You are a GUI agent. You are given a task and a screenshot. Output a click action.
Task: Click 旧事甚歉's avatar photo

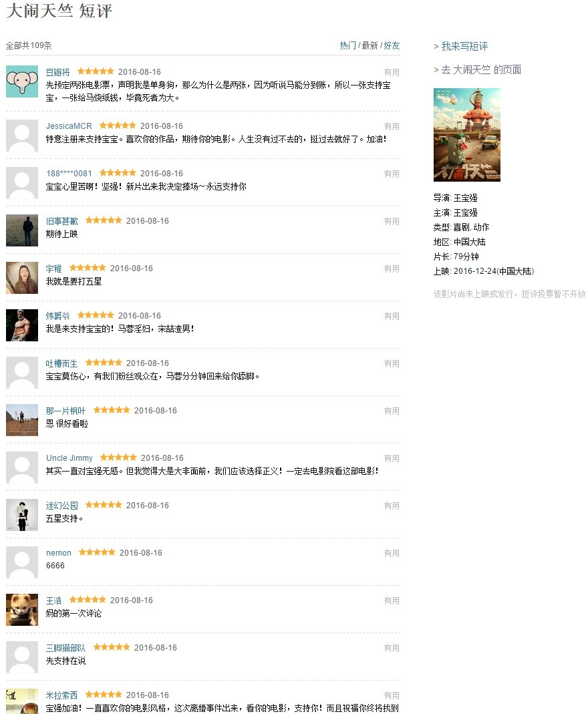click(x=22, y=230)
